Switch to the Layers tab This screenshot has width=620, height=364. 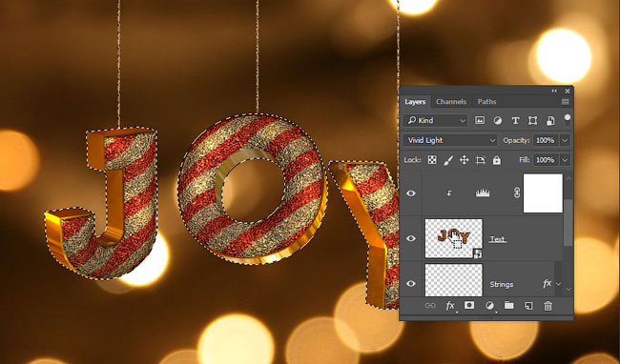415,102
